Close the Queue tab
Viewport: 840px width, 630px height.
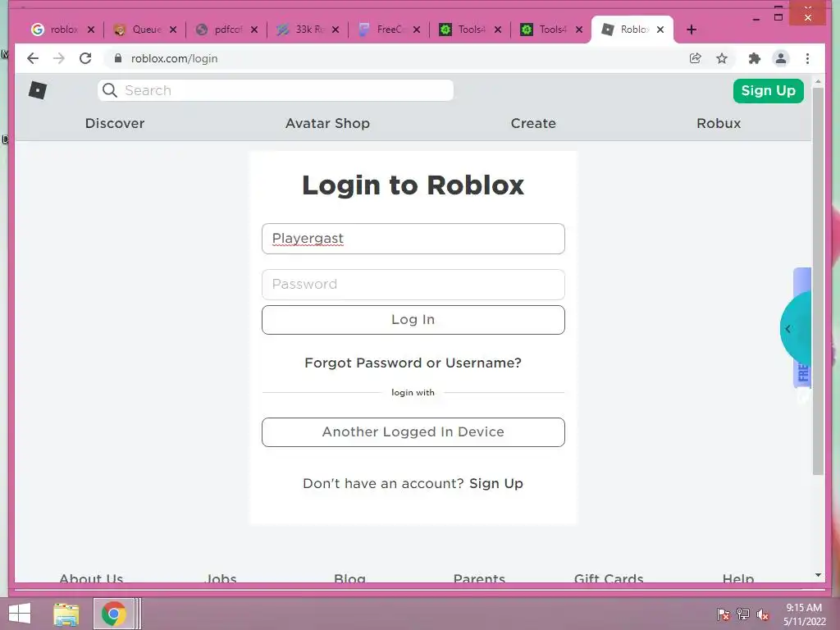pos(172,30)
